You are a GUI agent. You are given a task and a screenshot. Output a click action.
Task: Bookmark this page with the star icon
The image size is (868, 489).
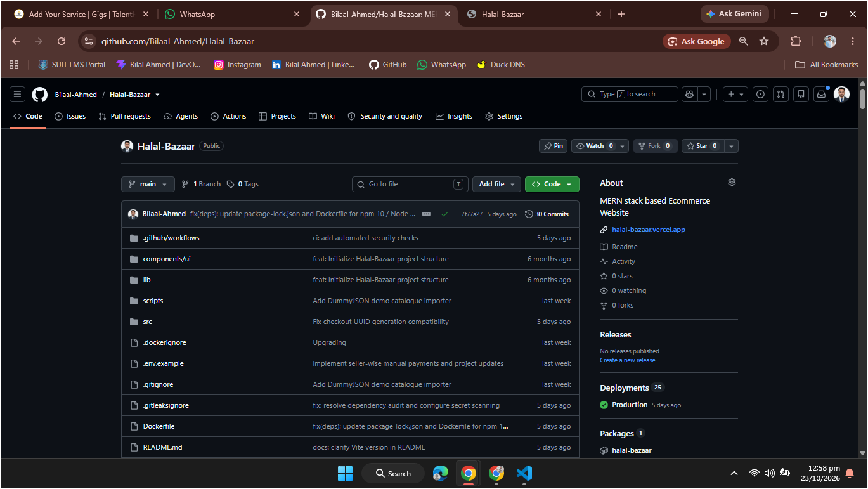coord(764,41)
